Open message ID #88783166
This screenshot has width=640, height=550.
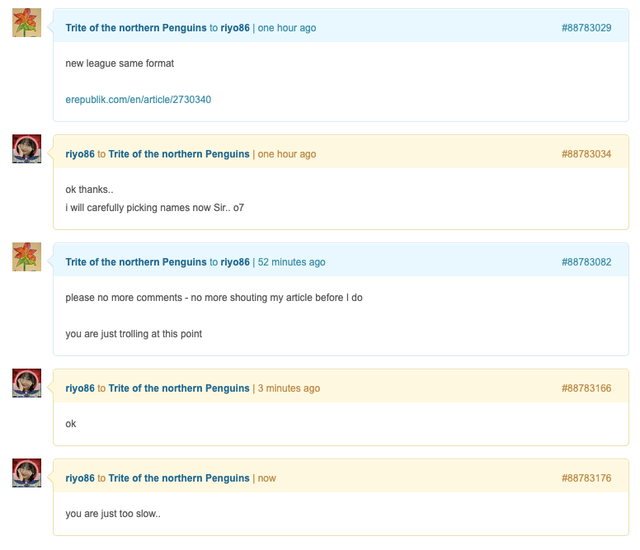[586, 388]
